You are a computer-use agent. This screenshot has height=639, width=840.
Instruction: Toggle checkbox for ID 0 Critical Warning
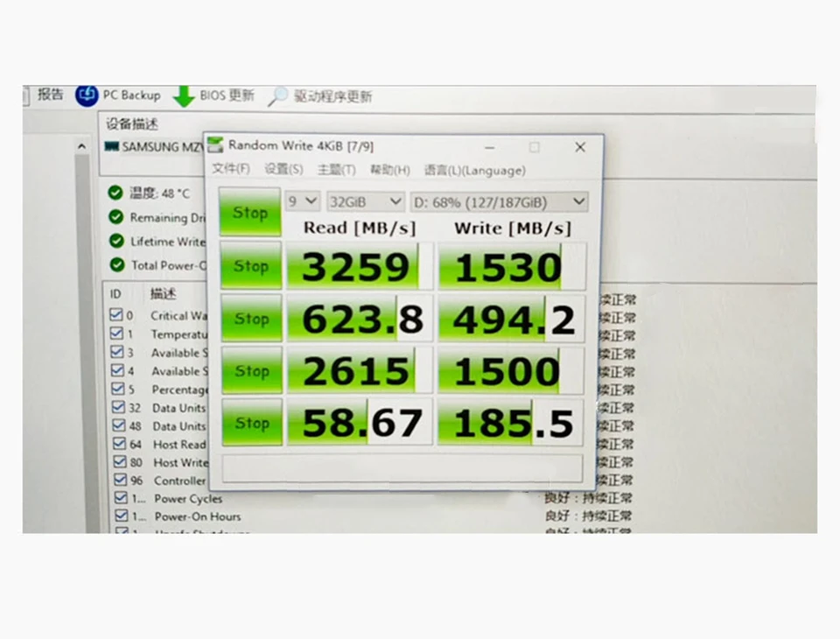click(115, 314)
